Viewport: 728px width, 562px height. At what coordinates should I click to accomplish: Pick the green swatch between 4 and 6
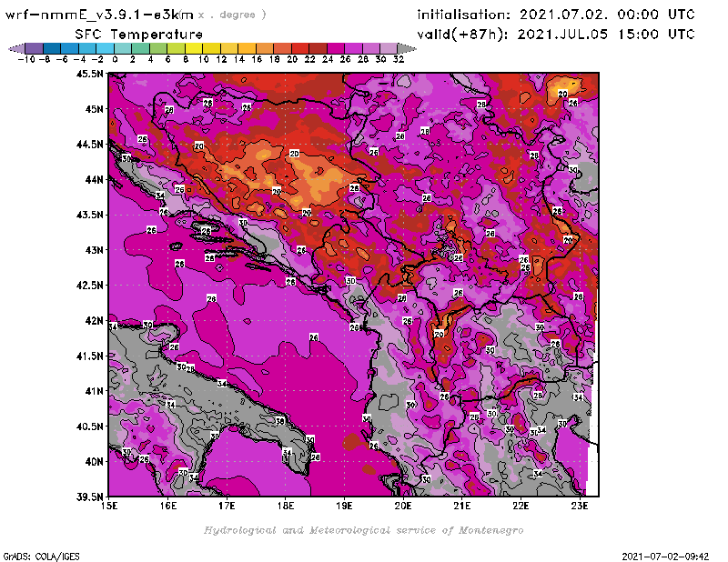(158, 48)
